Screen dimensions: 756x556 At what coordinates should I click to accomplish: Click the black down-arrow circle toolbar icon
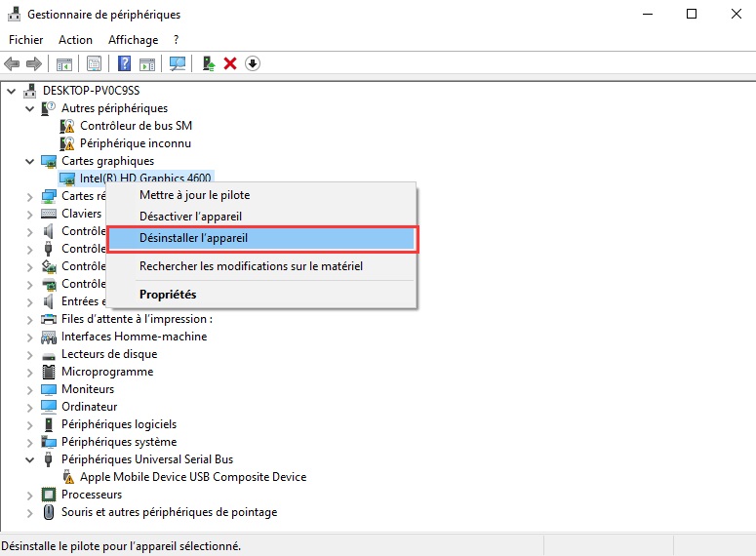tap(253, 63)
